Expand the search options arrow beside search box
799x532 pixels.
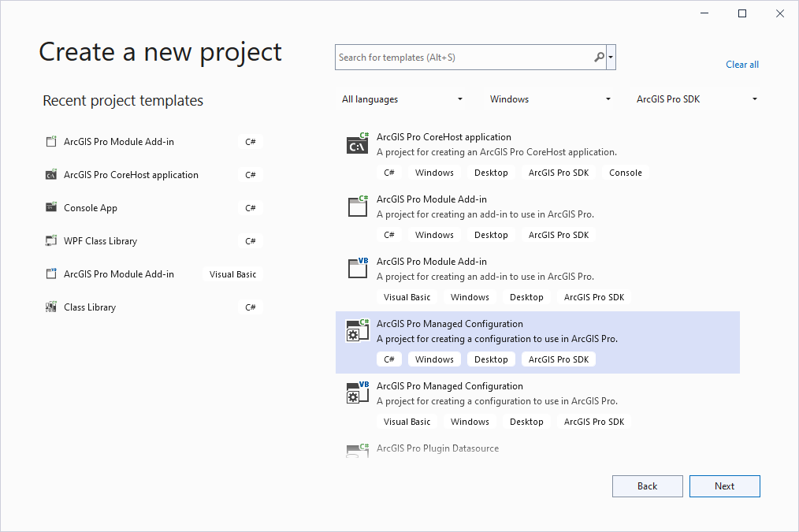click(610, 57)
